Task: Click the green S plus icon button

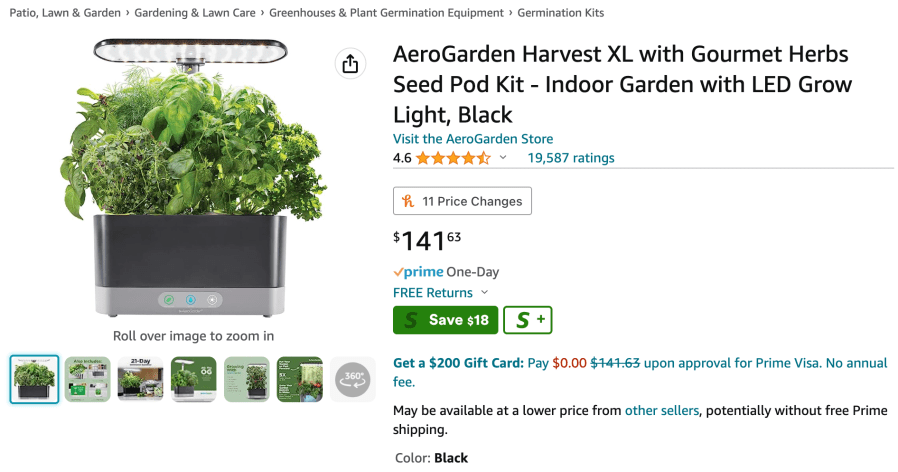Action: 527,320
